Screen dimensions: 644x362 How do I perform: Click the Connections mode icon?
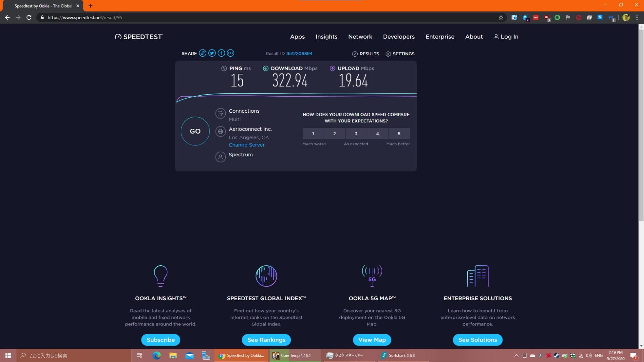(220, 113)
